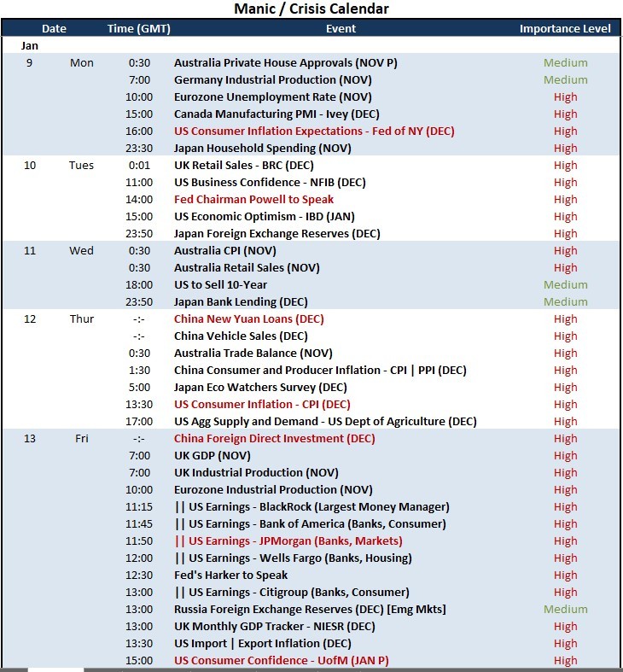The image size is (623, 672).
Task: Click High importance for Fed Chairman Powell
Action: [565, 200]
